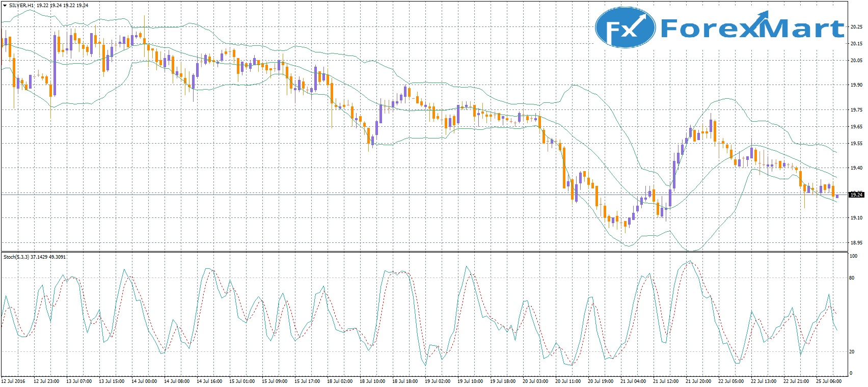Click the 14 Jul 00:00 time label
Image resolution: width=868 pixels, height=387 pixels.
[x=144, y=381]
